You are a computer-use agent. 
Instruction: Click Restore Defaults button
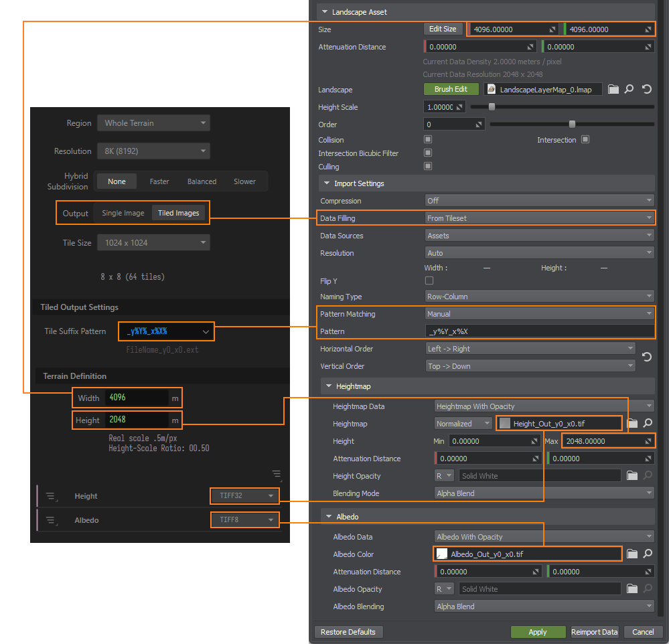tap(348, 632)
